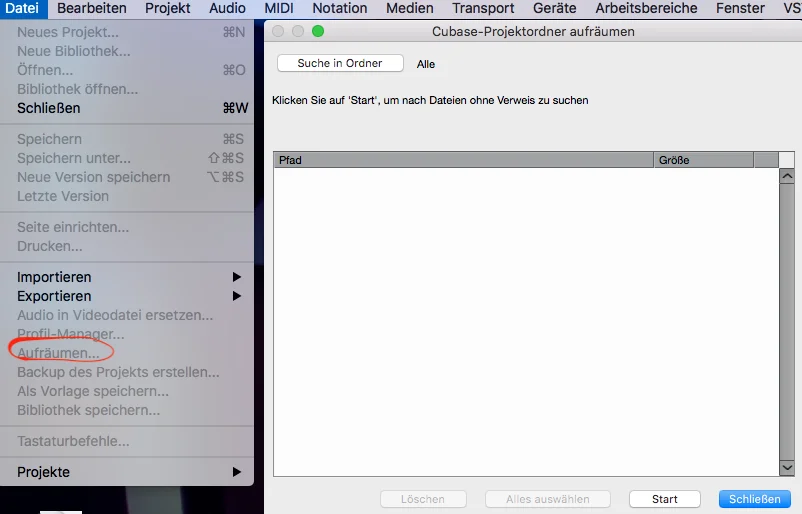802x514 pixels.
Task: Choose Backup des Projekts erstellen... entry
Action: coord(127,372)
